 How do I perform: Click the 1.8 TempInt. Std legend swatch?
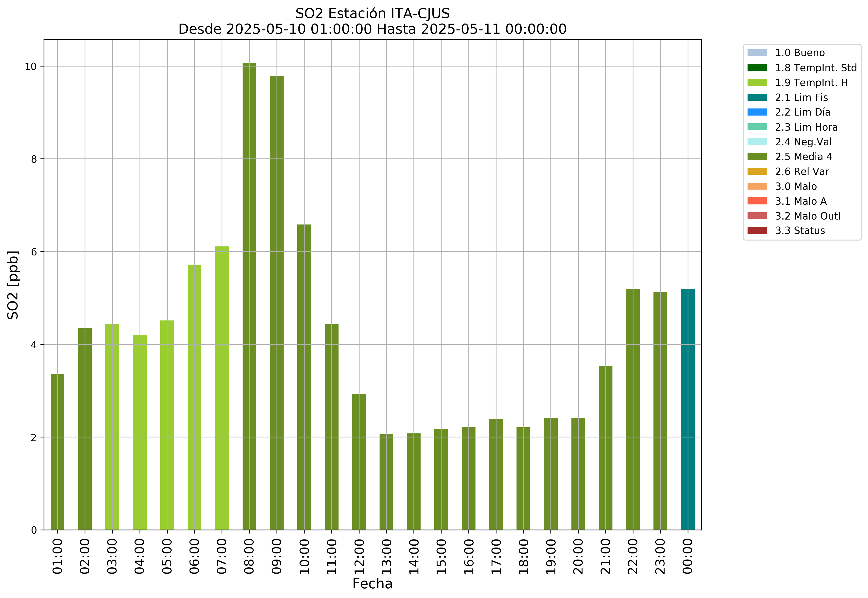pos(757,68)
